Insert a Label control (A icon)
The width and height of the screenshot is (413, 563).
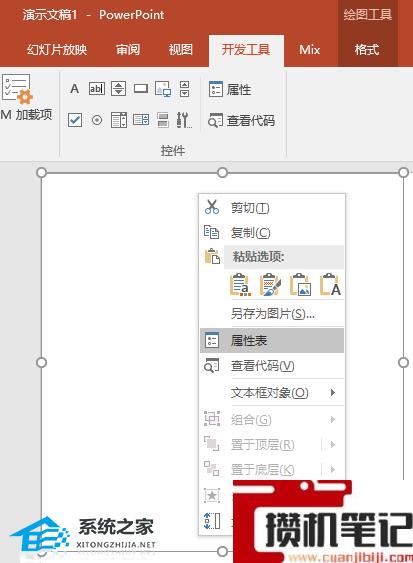pos(74,89)
